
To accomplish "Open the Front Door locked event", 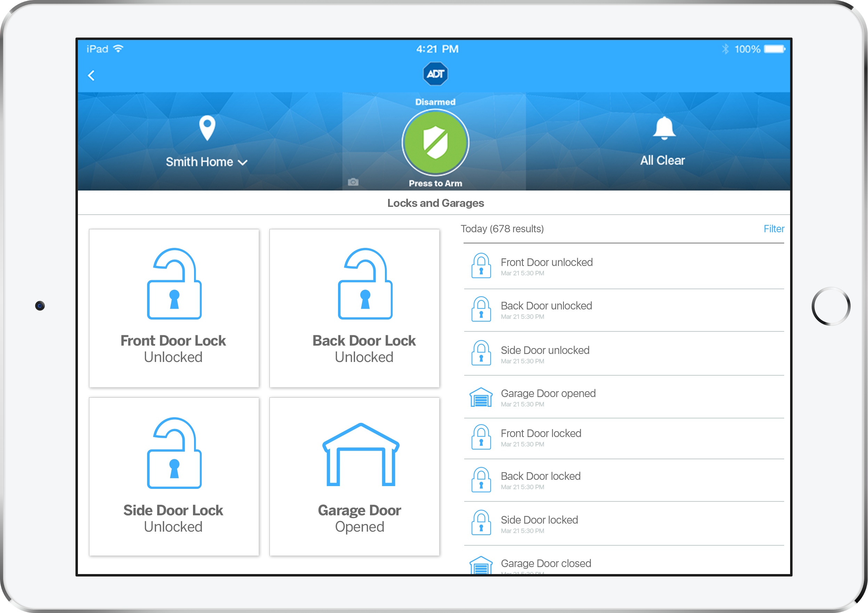I will (624, 438).
